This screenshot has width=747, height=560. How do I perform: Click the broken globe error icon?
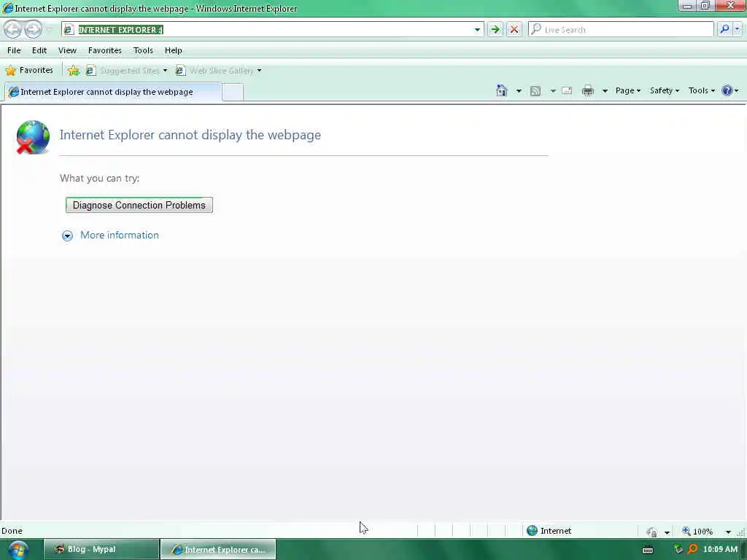[x=32, y=137]
